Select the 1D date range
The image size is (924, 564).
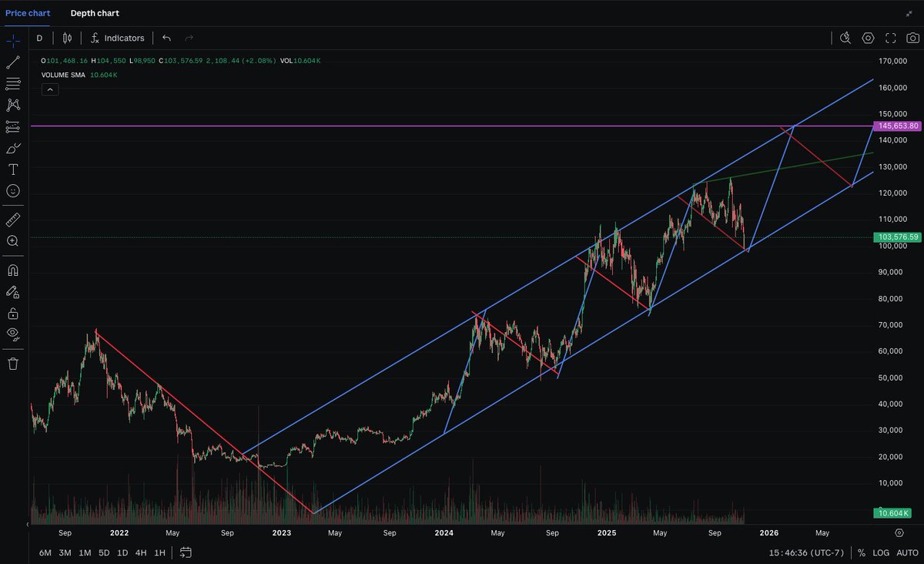[x=122, y=552]
